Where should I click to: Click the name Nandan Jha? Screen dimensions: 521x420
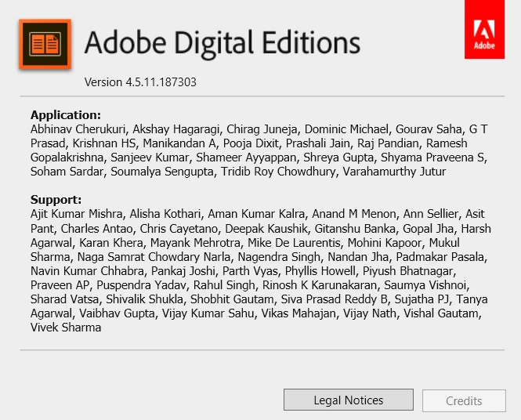[x=358, y=257]
